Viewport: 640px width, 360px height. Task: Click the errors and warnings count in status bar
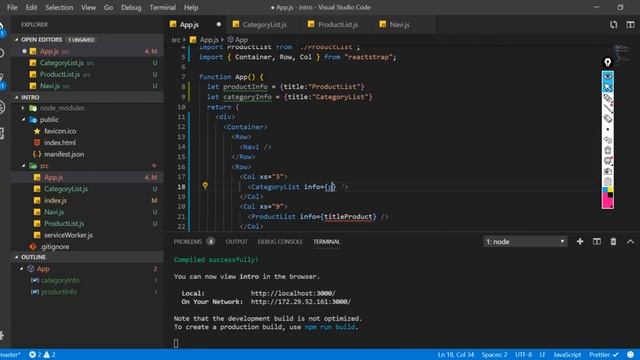pos(42,355)
